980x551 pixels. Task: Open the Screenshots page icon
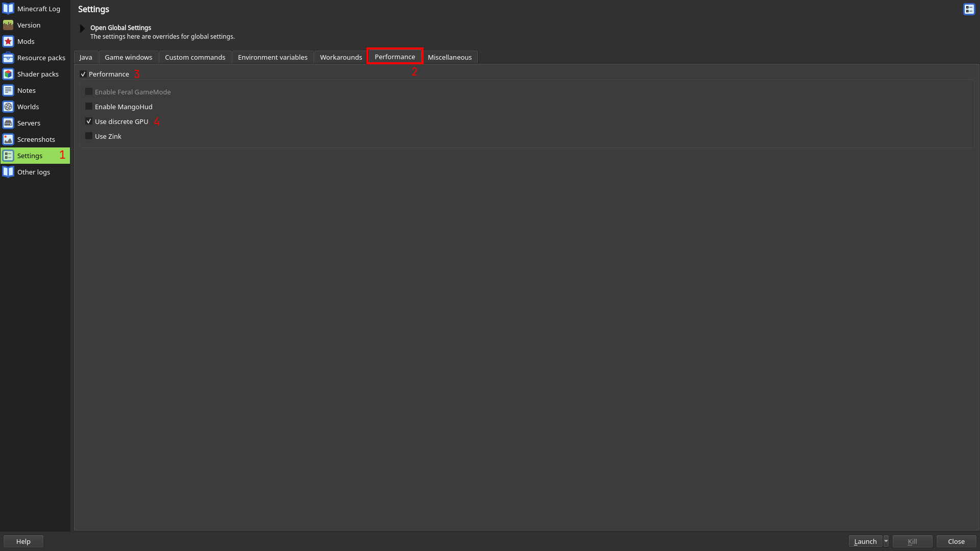(8, 139)
